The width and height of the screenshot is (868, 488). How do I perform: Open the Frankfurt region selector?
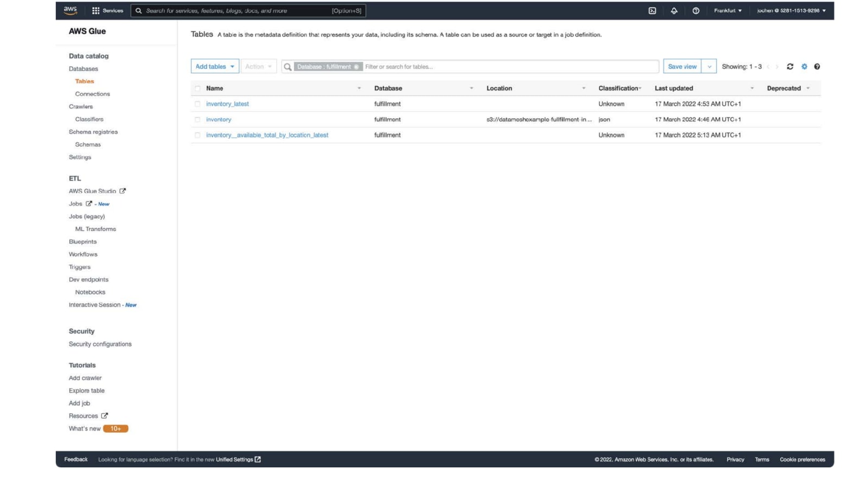tap(728, 10)
